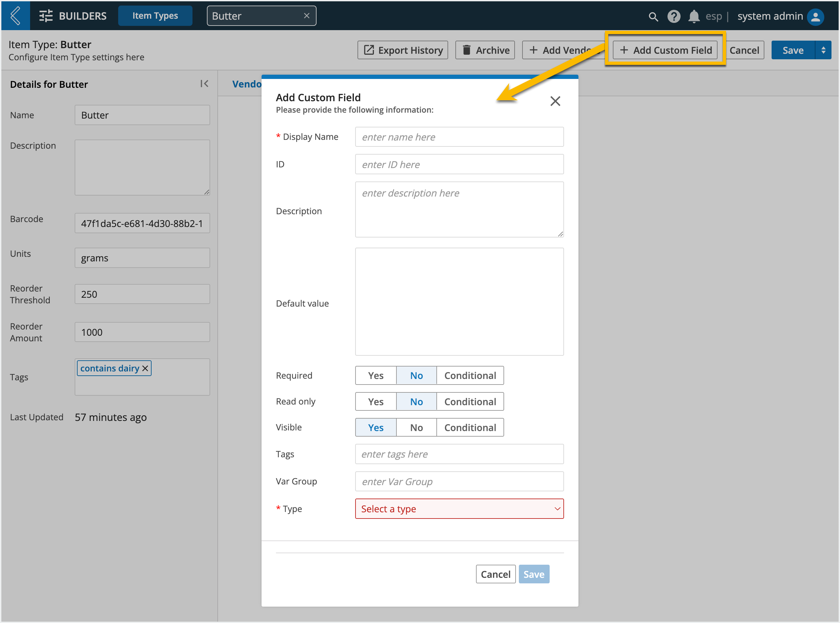Set Required to Yes
Viewport: 840px width, 623px height.
pyautogui.click(x=376, y=376)
